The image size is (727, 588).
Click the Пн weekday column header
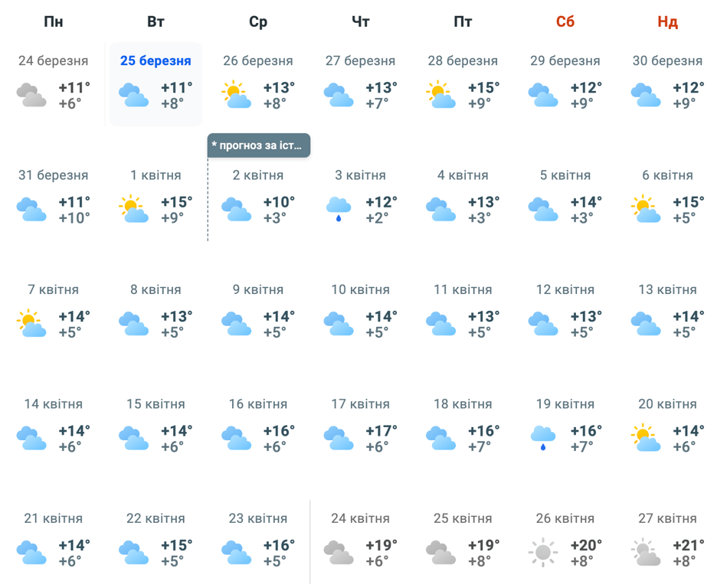point(54,22)
